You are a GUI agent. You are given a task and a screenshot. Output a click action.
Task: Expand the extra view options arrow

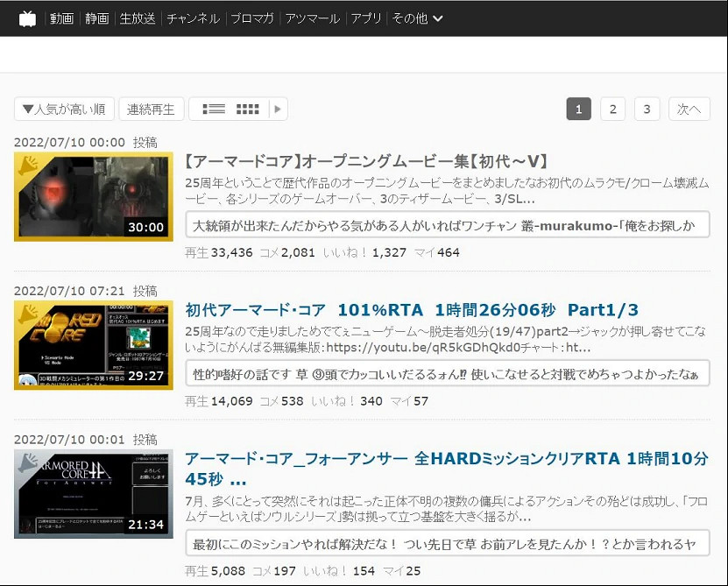coord(276,108)
